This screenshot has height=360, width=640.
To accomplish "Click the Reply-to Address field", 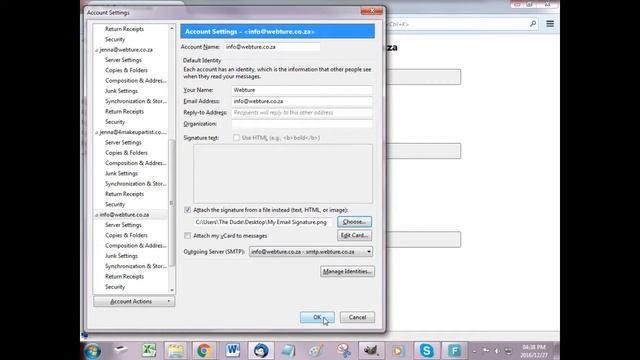I will (x=302, y=113).
